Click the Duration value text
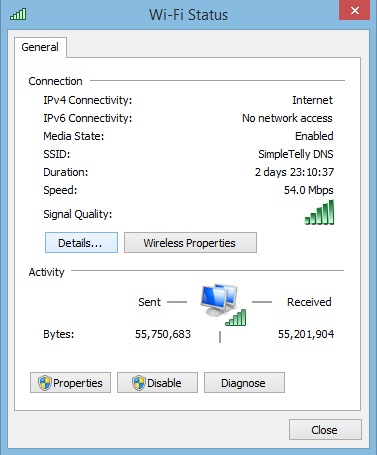377x455 pixels. coord(294,172)
